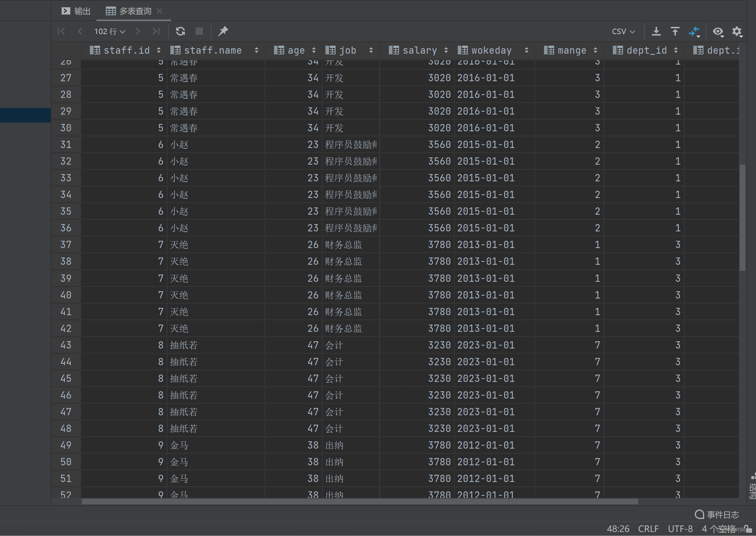Jump to last page of results
Viewport: 756px width, 536px height.
(x=156, y=31)
